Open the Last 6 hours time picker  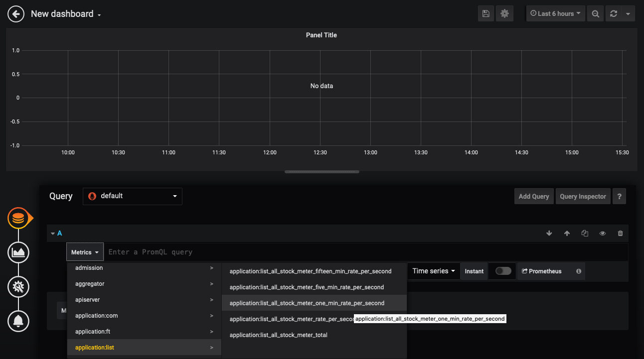[x=555, y=13]
